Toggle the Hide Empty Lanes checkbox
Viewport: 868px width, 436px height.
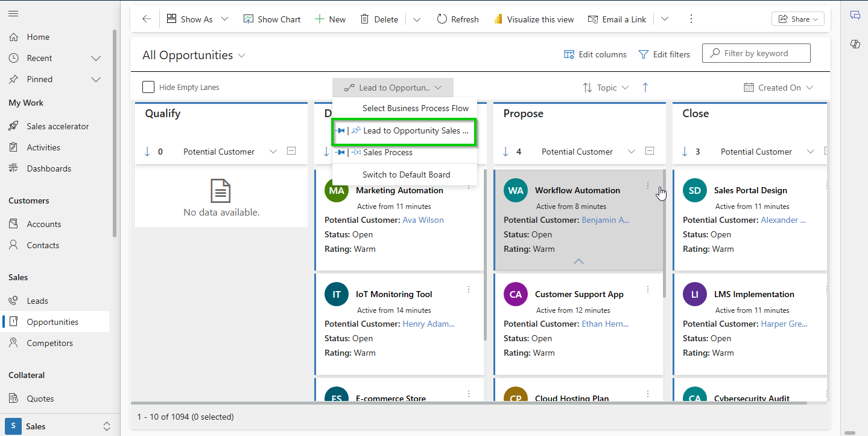coord(148,88)
